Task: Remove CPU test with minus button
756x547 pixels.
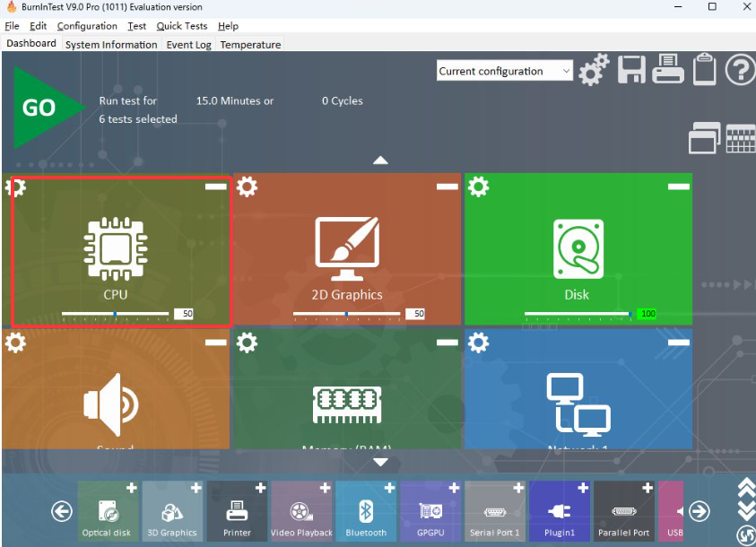Action: point(216,187)
